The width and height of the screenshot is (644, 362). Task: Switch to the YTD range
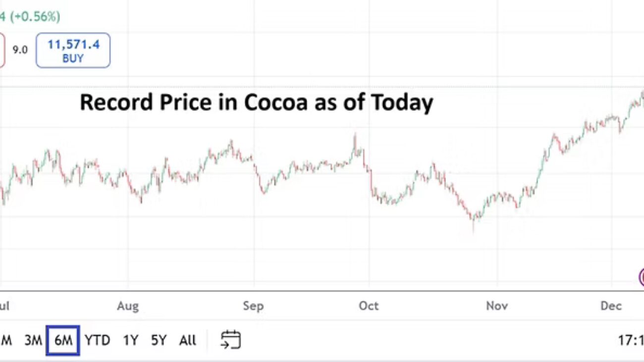tap(97, 340)
